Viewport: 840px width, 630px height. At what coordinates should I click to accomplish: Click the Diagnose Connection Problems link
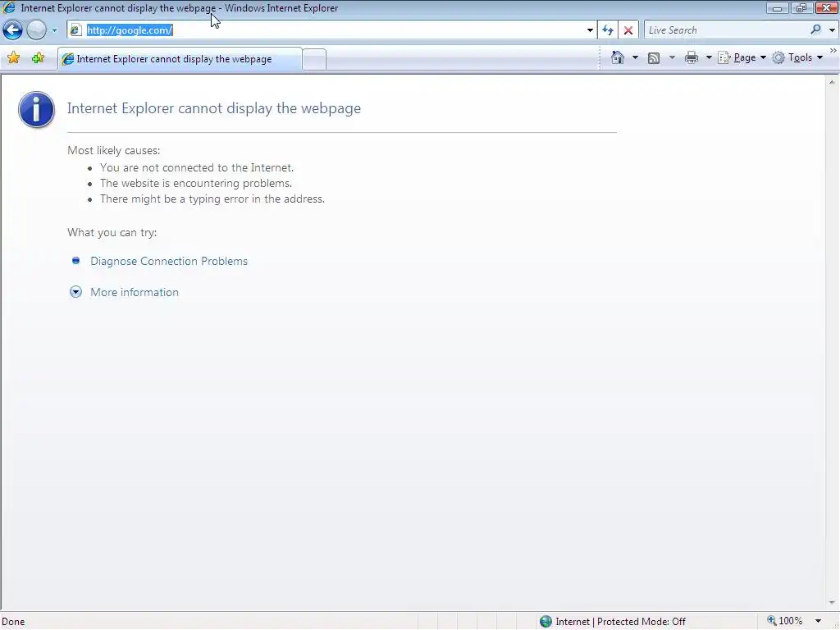tap(169, 261)
